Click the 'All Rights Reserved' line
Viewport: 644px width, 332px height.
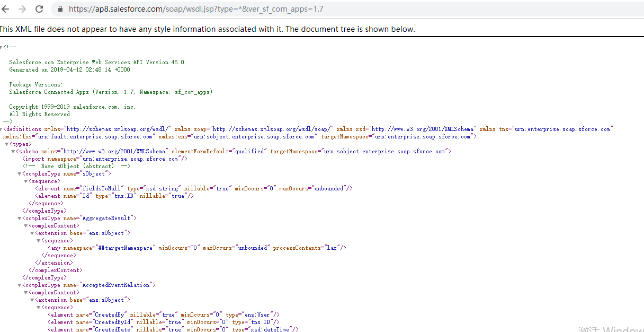(x=39, y=114)
